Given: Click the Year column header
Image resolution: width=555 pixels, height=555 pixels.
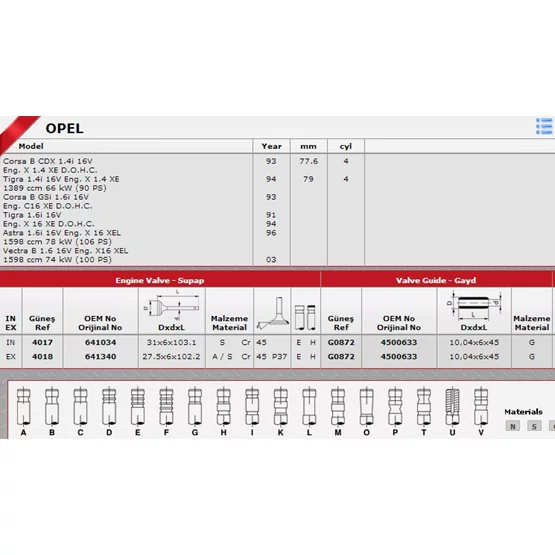Looking at the screenshot, I should point(271,146).
